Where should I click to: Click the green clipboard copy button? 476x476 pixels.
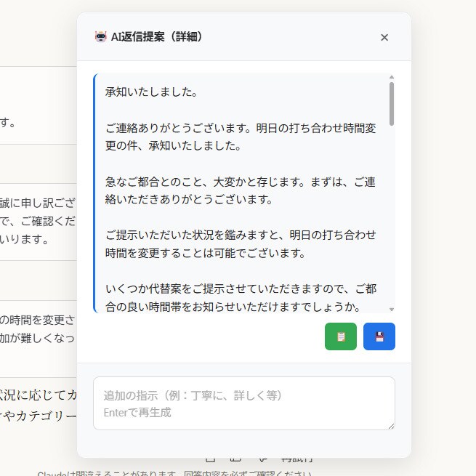click(341, 336)
